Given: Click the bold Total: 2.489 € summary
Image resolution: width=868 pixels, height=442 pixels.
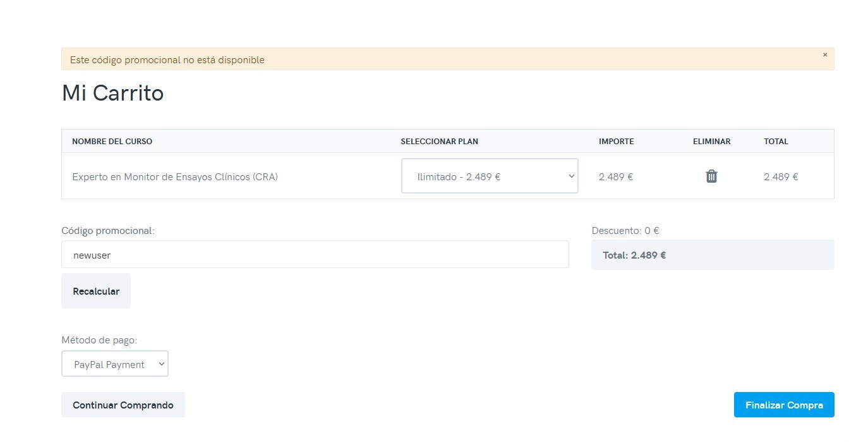Looking at the screenshot, I should pos(634,255).
